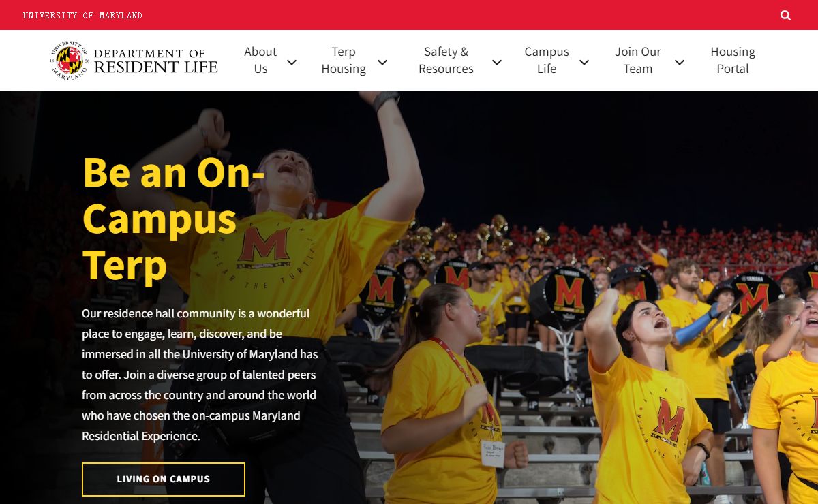
Task: Click the Be an On-Campus Terp heading
Action: pos(174,218)
